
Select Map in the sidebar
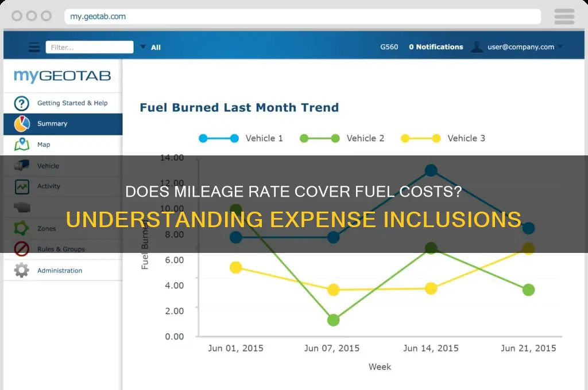point(63,145)
